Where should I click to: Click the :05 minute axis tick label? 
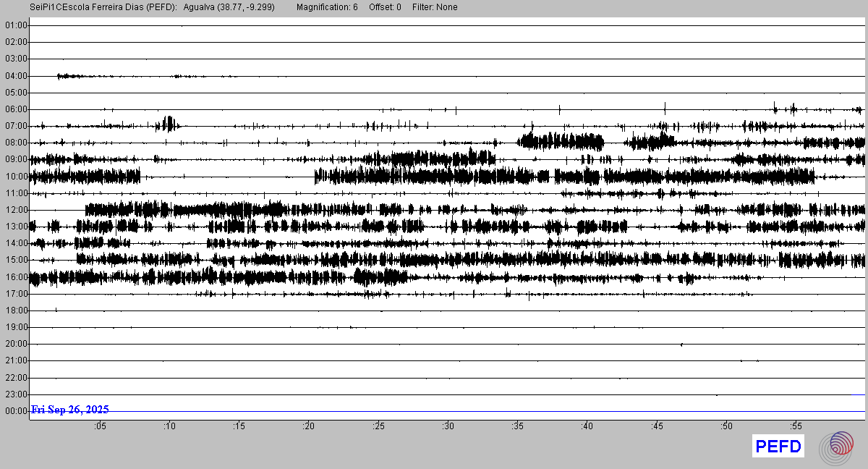coord(99,426)
